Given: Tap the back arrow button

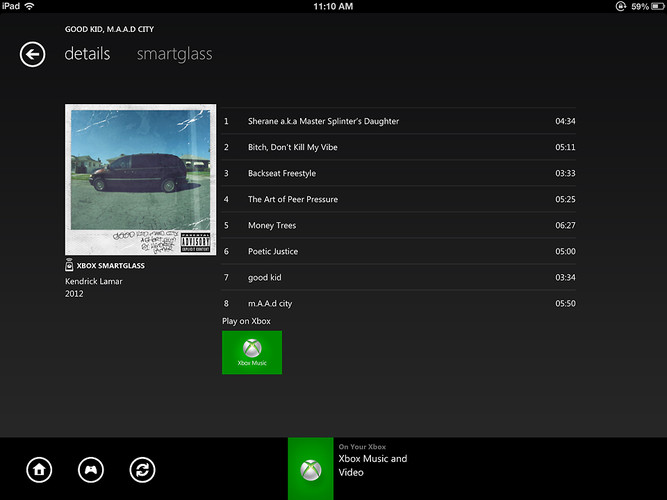Looking at the screenshot, I should [x=33, y=54].
